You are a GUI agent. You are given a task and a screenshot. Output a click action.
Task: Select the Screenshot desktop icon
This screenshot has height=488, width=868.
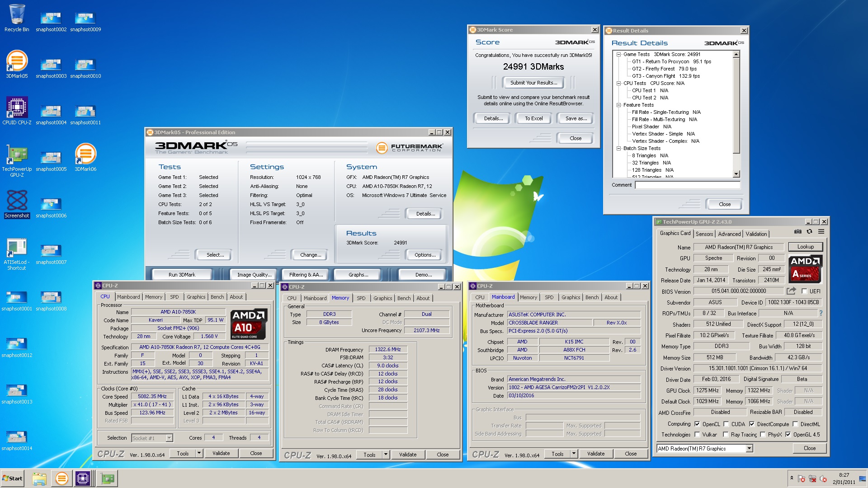click(x=17, y=204)
